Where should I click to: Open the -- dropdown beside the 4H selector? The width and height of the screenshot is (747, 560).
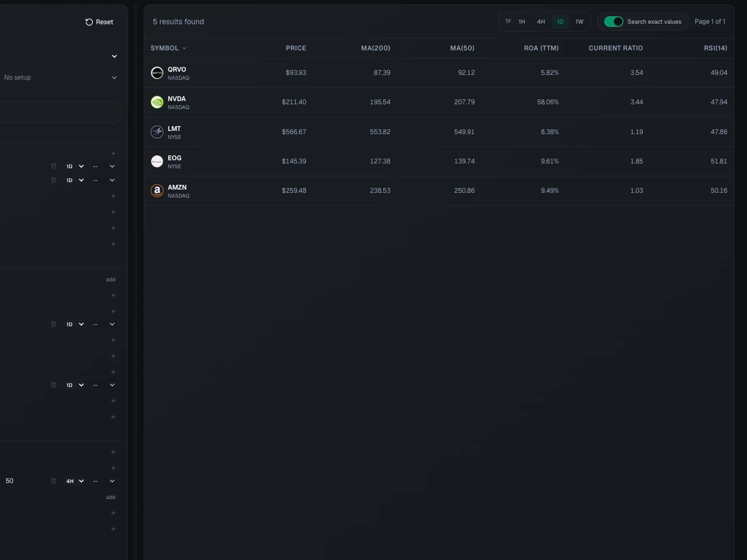click(x=104, y=481)
